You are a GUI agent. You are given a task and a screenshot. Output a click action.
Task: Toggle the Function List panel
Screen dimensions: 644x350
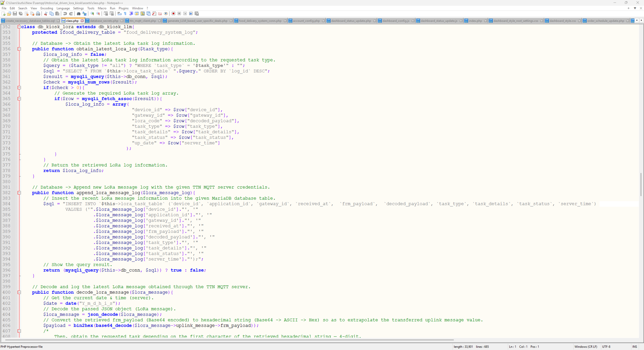(154, 14)
